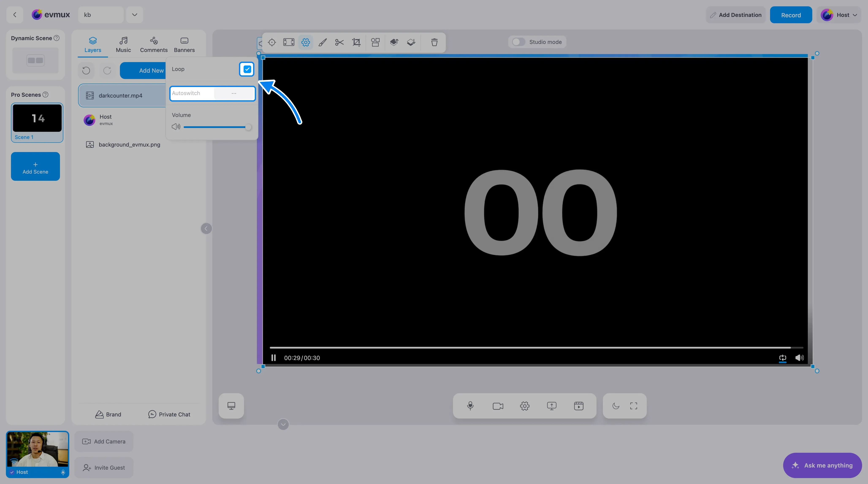Toggle Host microphone on camera thumbnail
The image size is (868, 484).
(63, 472)
